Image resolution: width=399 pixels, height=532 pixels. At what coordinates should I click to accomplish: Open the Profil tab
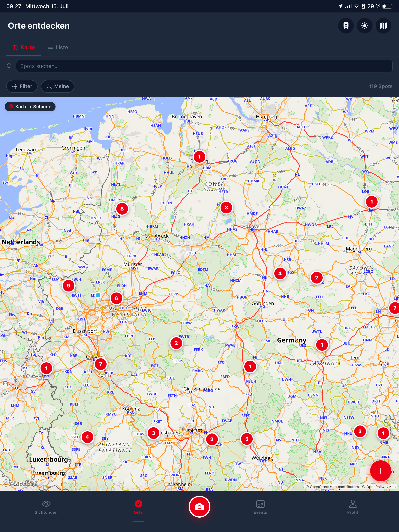pos(352,507)
